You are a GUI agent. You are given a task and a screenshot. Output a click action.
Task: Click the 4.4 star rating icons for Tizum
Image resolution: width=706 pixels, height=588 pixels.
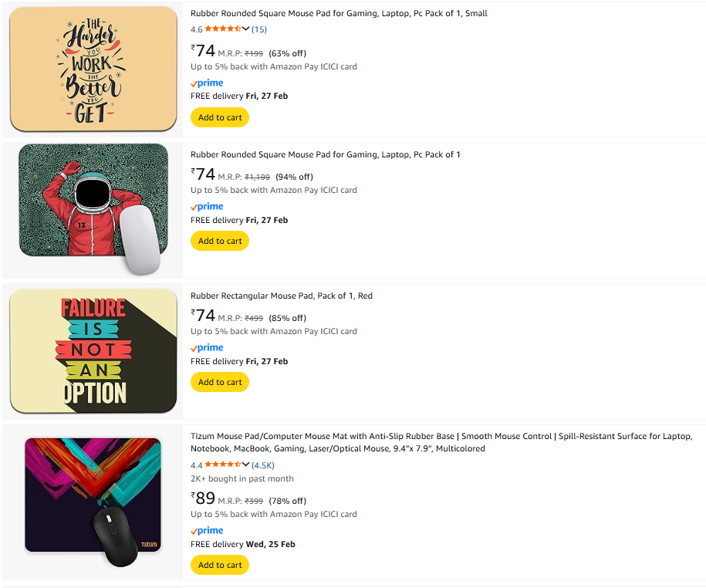click(222, 465)
